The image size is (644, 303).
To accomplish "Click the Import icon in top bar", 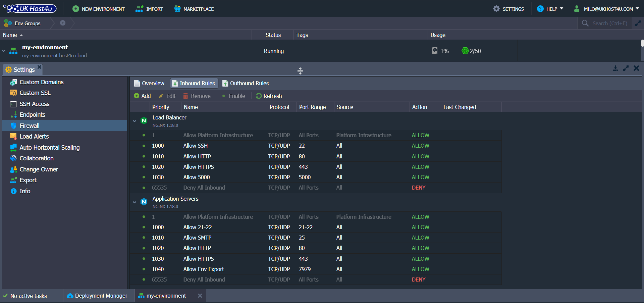I will coord(139,9).
